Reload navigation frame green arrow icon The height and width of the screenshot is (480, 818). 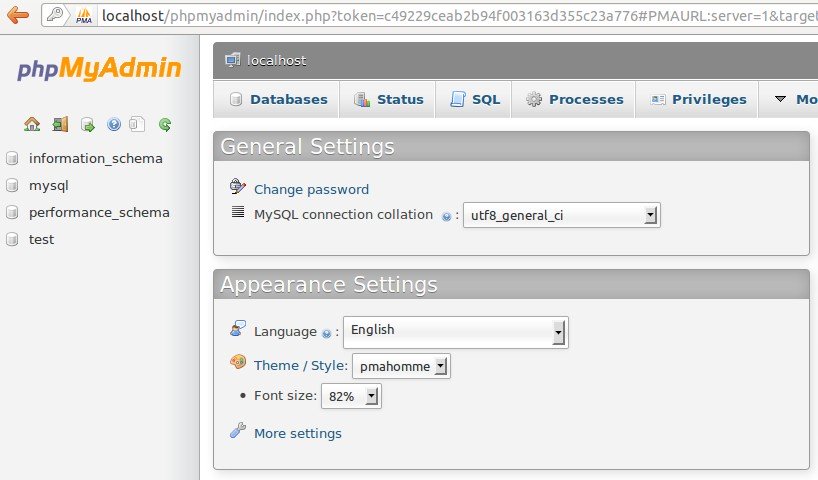coord(165,124)
